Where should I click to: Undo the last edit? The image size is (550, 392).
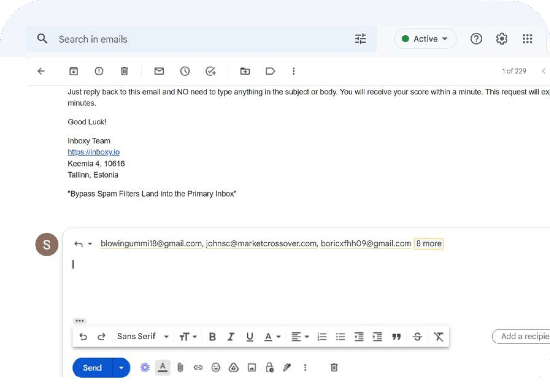[83, 336]
